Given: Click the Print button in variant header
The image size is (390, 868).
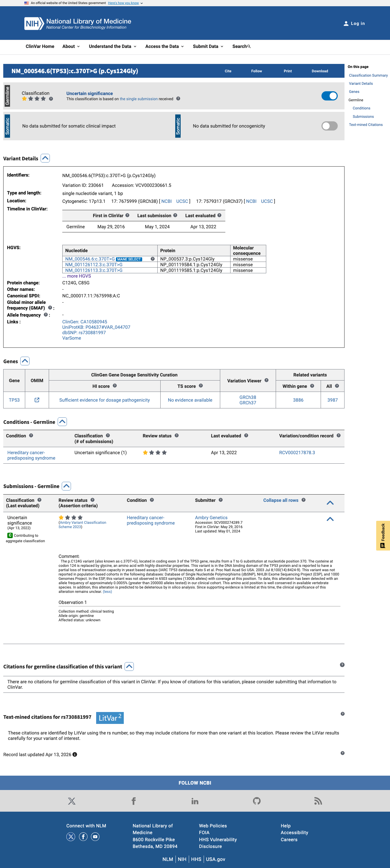Looking at the screenshot, I should point(288,71).
